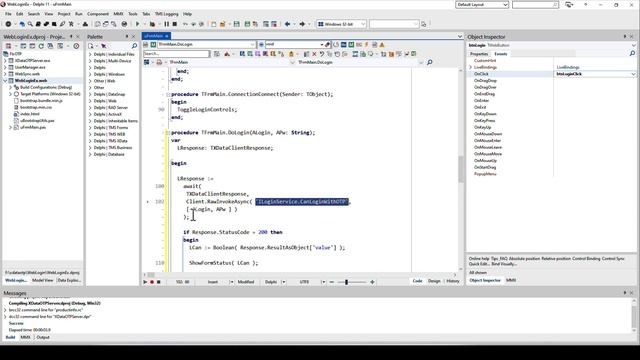Expand the XDataOTPServer.exe project node
This screenshot has width=640, height=360.
[5, 60]
